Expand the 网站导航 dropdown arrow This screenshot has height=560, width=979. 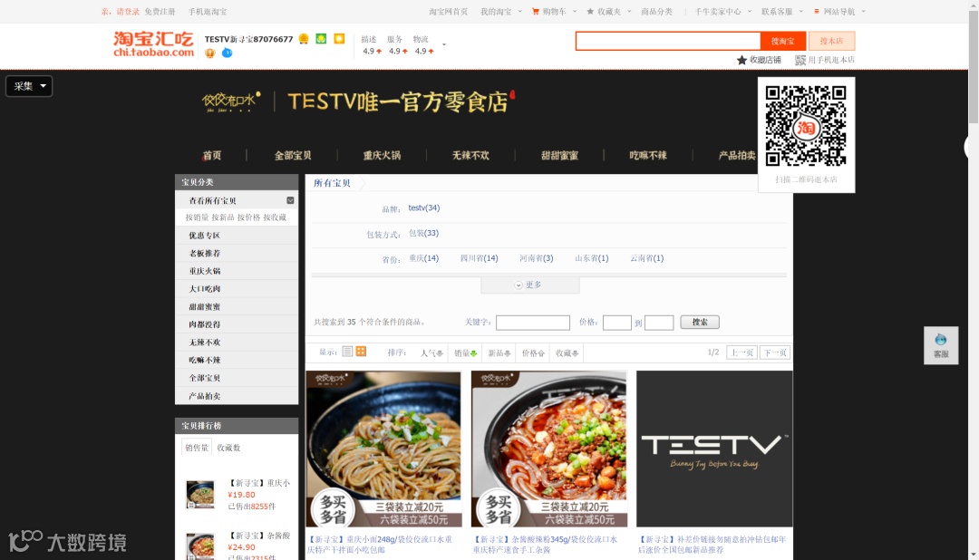pyautogui.click(x=864, y=11)
